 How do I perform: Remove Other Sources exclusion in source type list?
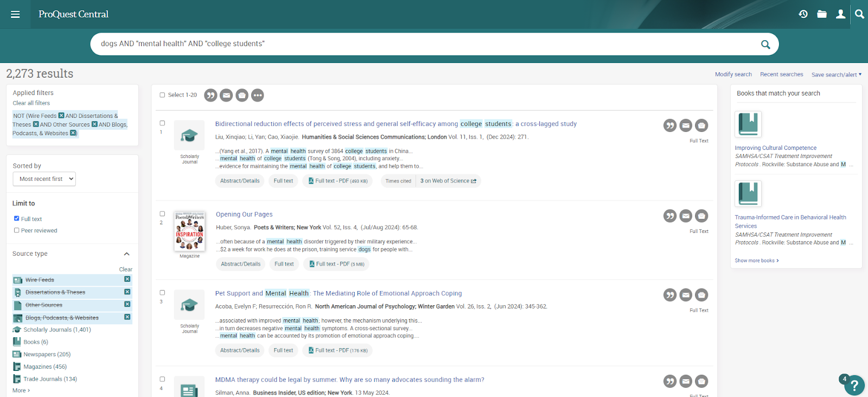tap(127, 304)
